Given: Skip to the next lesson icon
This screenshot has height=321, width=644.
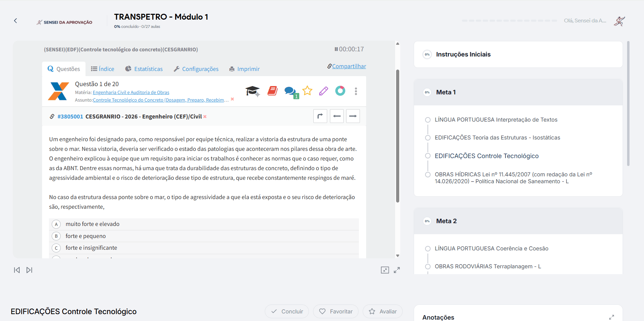Looking at the screenshot, I should tap(29, 270).
